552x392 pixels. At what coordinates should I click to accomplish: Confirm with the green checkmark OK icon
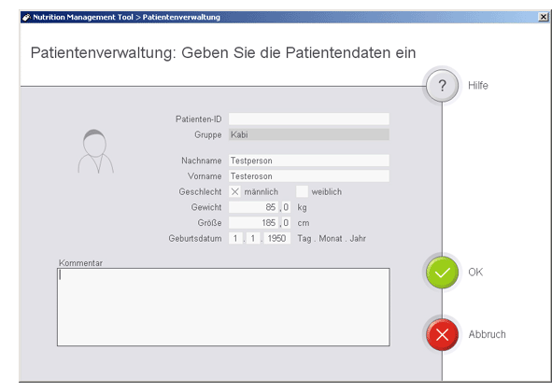pos(442,273)
